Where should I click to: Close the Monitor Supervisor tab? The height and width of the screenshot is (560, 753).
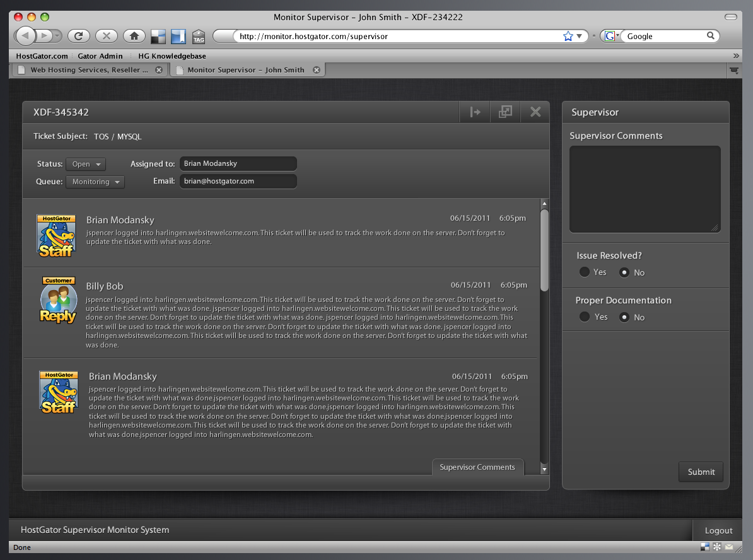tap(317, 70)
